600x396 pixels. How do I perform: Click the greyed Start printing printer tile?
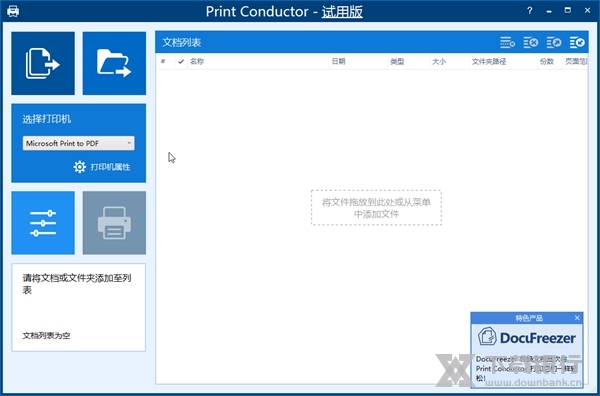[114, 223]
